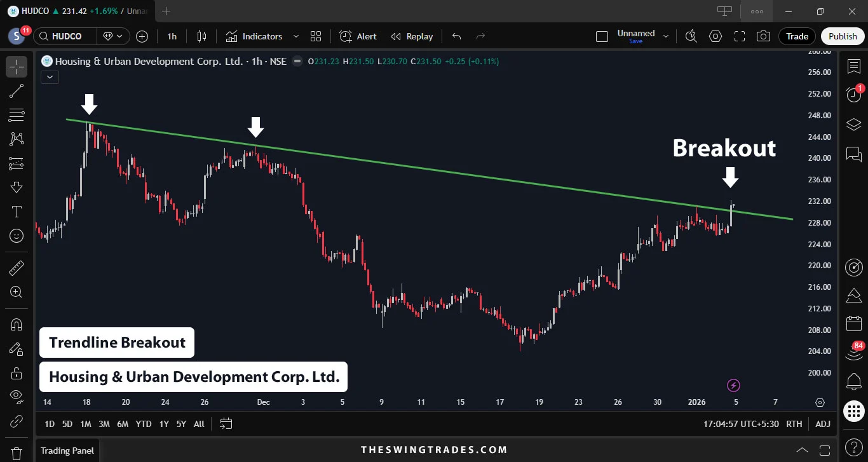Redo the last chart action
This screenshot has height=462, width=868.
click(x=481, y=36)
